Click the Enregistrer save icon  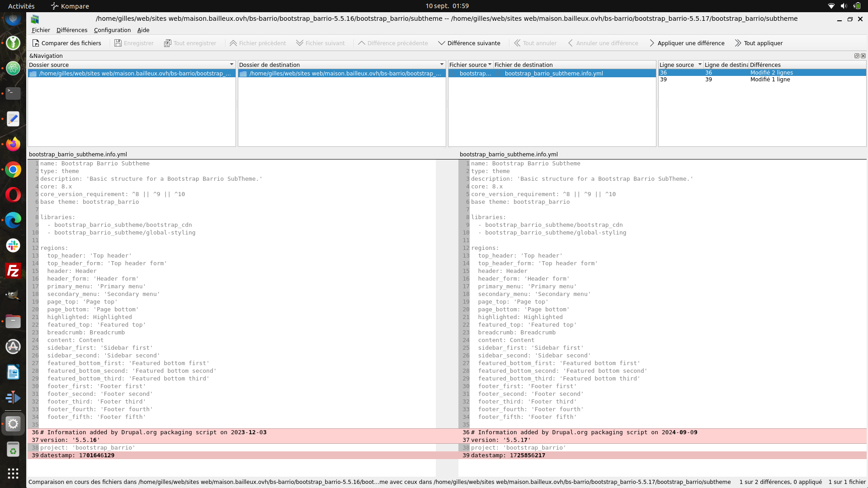point(117,43)
